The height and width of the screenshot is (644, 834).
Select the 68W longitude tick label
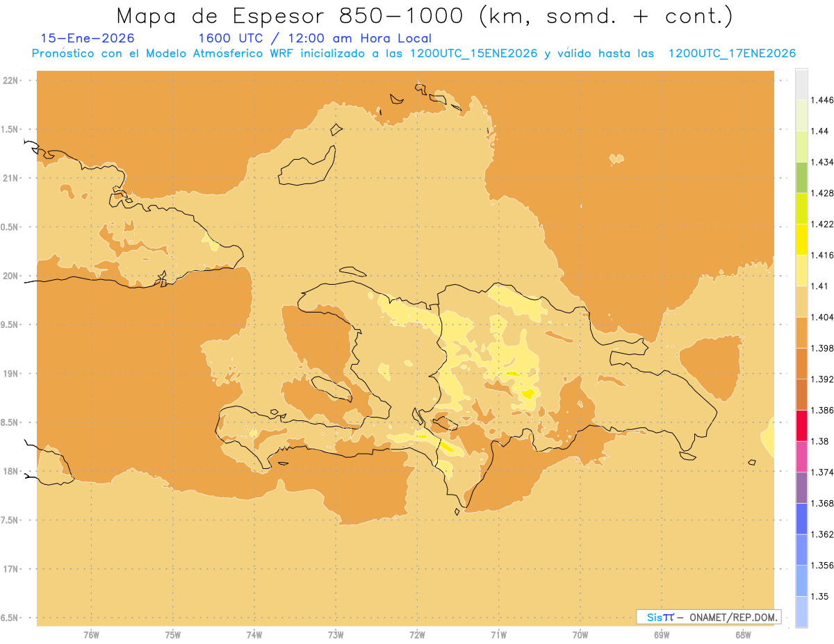pyautogui.click(x=743, y=634)
